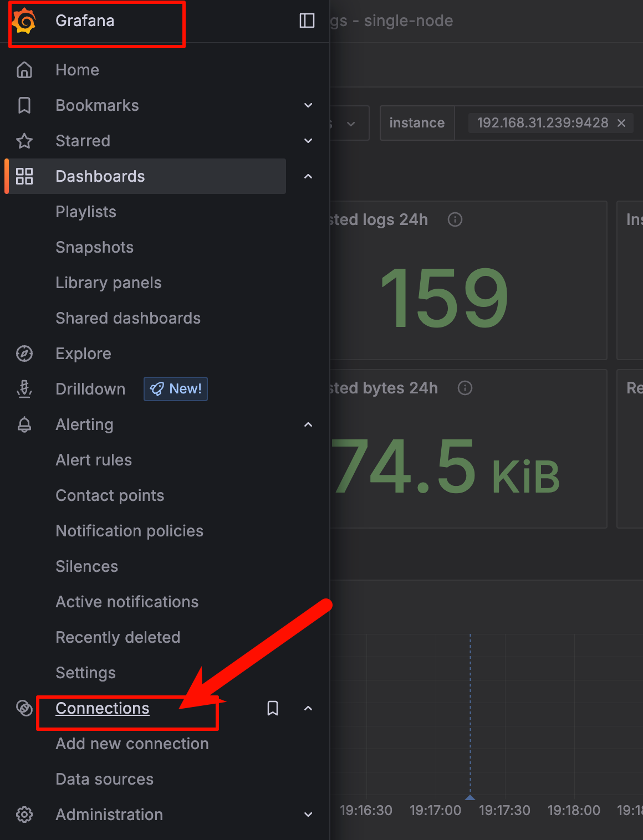Expand the Administration section chevron
Viewport: 643px width, 840px height.
pos(308,815)
